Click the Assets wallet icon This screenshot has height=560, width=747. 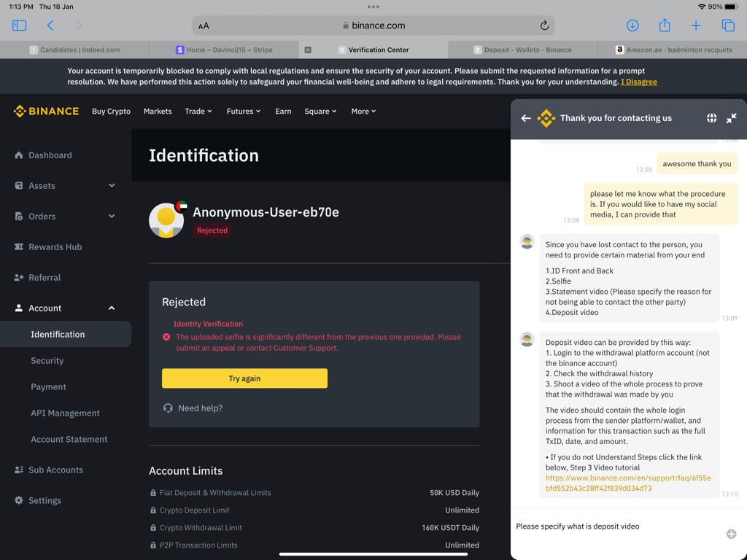tap(18, 186)
